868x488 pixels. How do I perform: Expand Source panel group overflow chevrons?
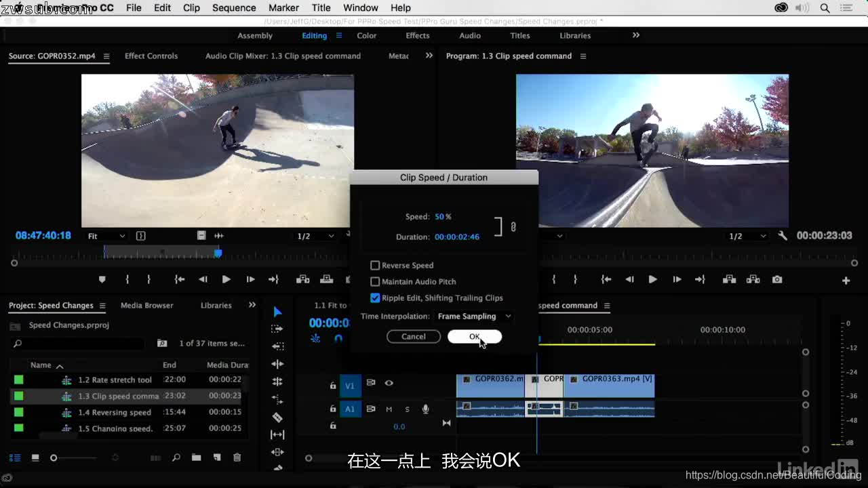429,56
